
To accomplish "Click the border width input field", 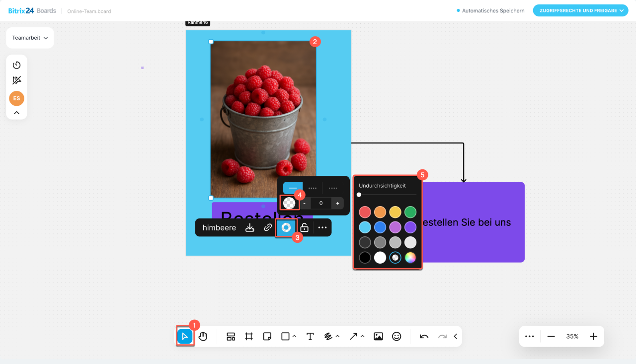I will [x=321, y=203].
